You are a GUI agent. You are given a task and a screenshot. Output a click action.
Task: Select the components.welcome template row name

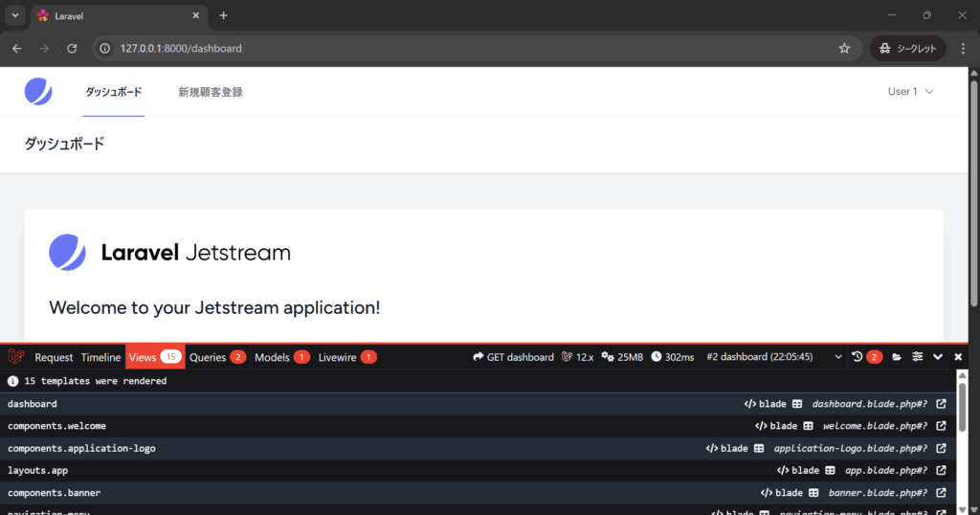(x=56, y=426)
